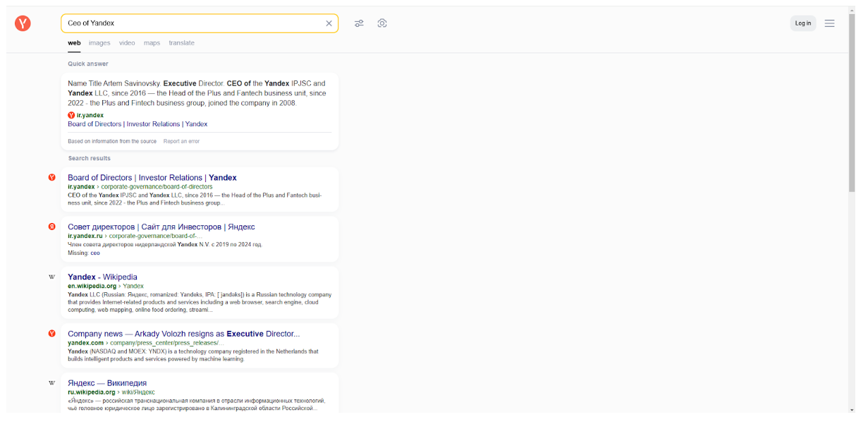Click the quick answer text about Artem Savinovsky
This screenshot has width=868, height=422.
[x=197, y=93]
